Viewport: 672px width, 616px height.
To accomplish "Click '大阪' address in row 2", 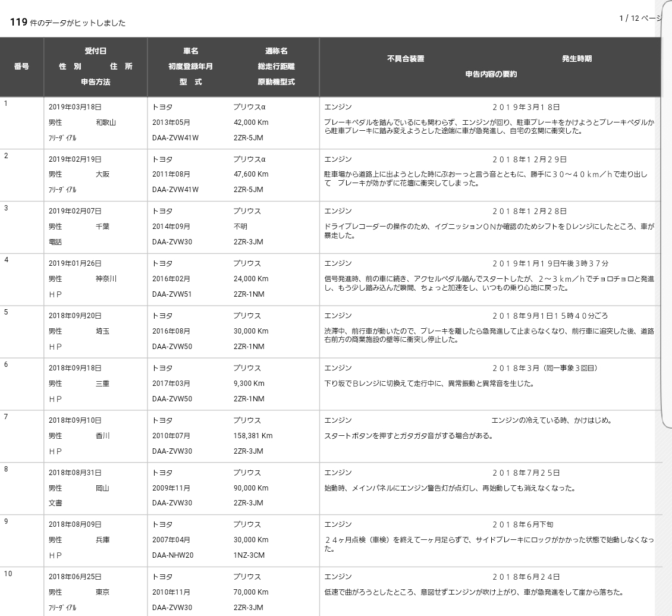I will click(102, 174).
